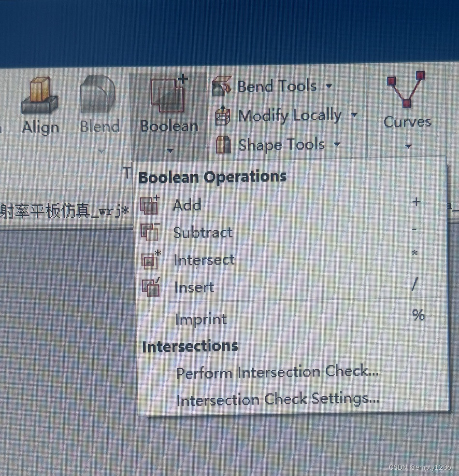
Task: Open the Bend Tools dropdown arrow
Action: click(x=329, y=86)
